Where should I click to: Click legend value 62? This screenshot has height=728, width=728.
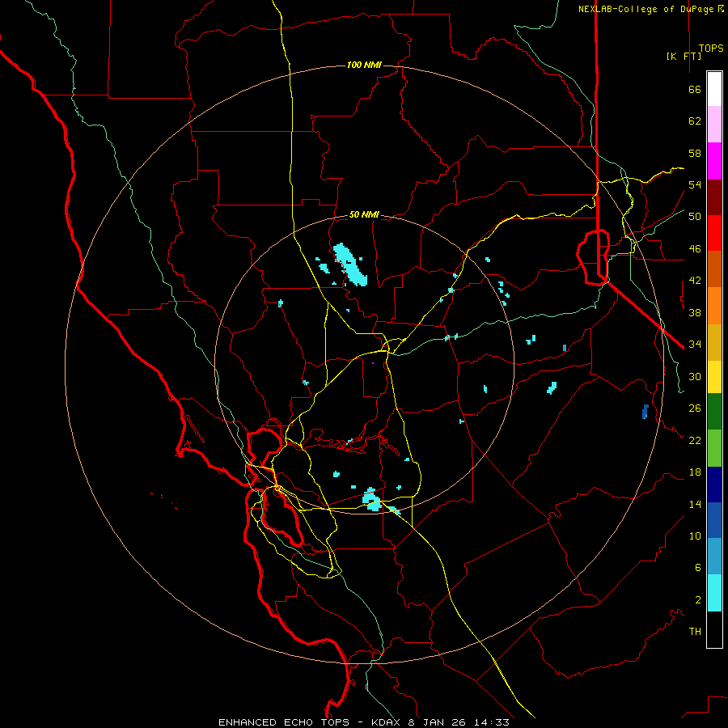695,121
